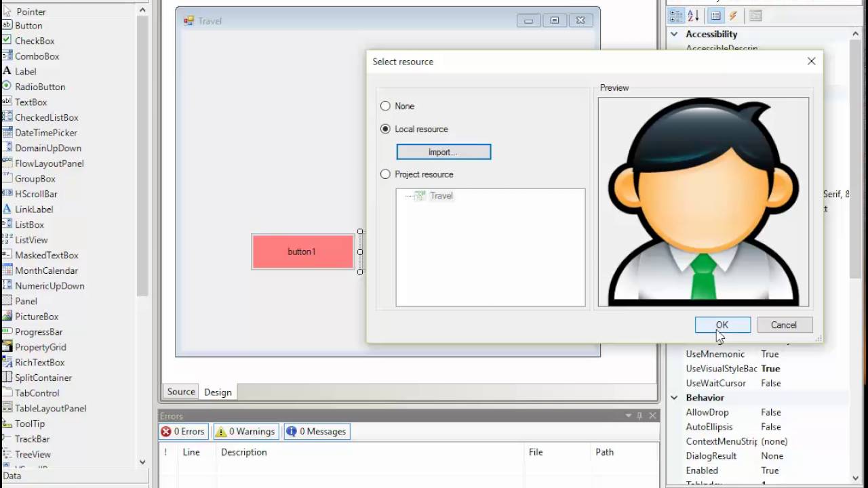Toggle the 0 Messages filter

pyautogui.click(x=316, y=431)
